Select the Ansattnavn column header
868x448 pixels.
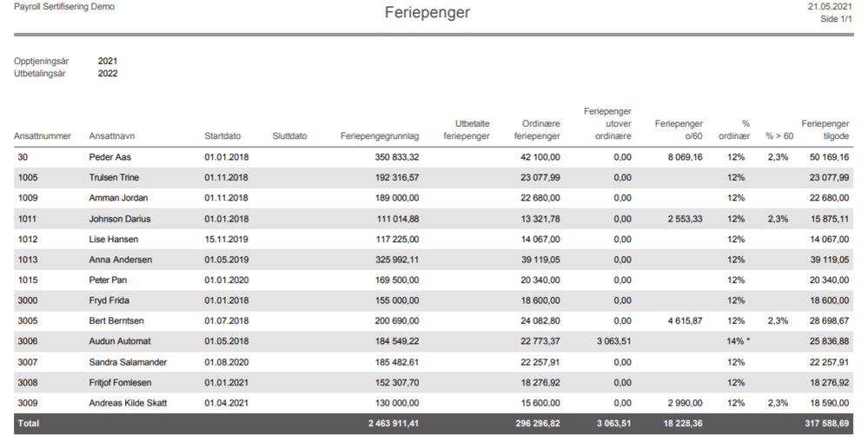coord(112,136)
